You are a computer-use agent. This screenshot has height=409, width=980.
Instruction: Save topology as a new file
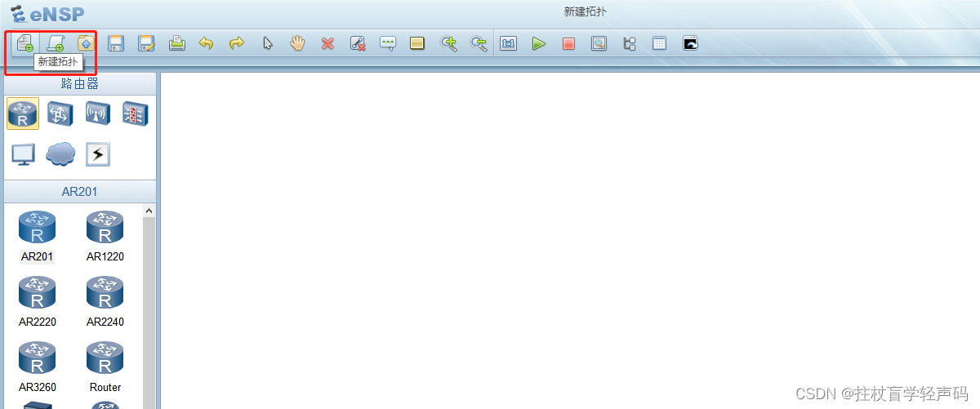[146, 43]
